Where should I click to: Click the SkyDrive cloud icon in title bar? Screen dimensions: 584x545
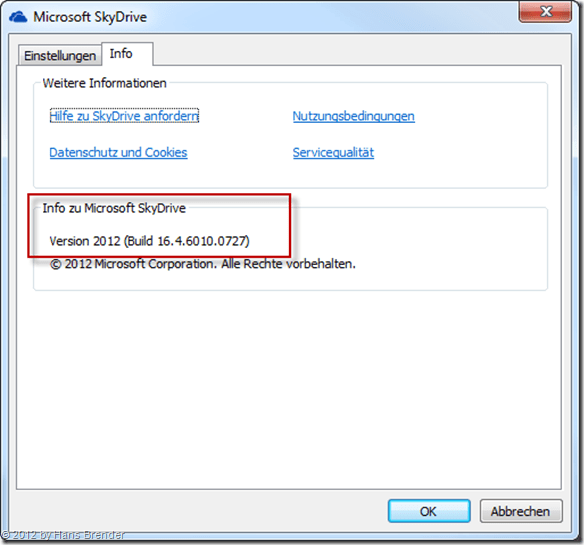(x=18, y=17)
